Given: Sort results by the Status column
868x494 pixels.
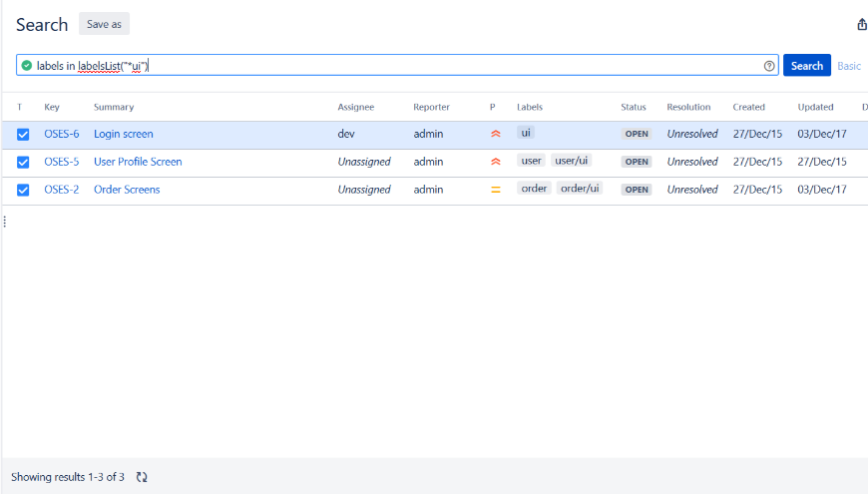Looking at the screenshot, I should coord(634,107).
